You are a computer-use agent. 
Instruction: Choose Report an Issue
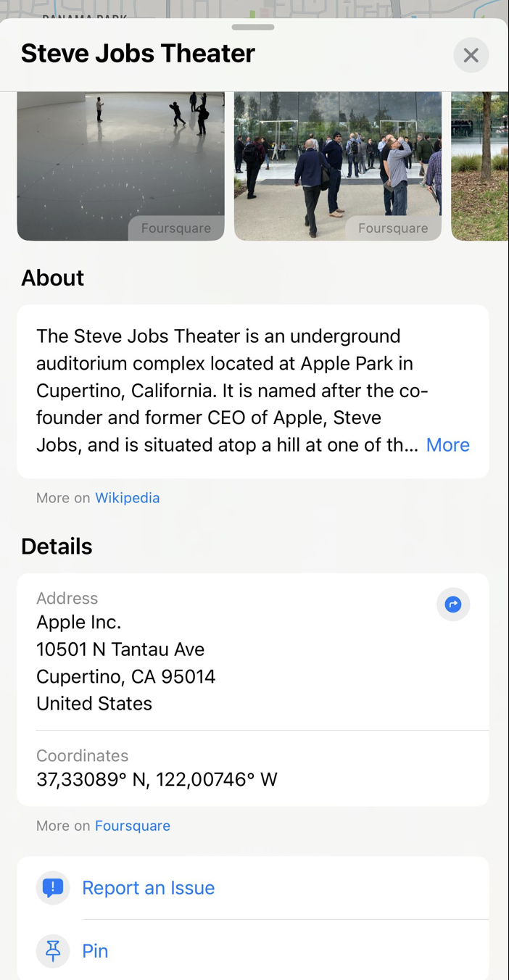[149, 888]
